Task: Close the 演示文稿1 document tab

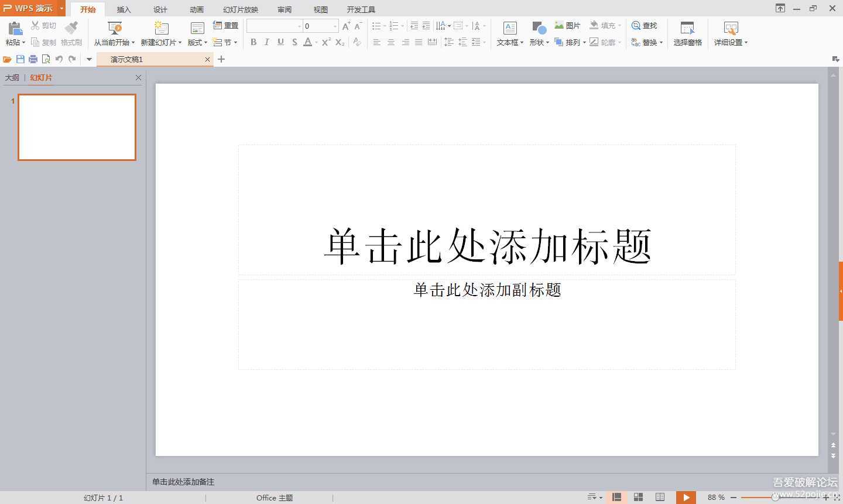Action: click(x=207, y=59)
